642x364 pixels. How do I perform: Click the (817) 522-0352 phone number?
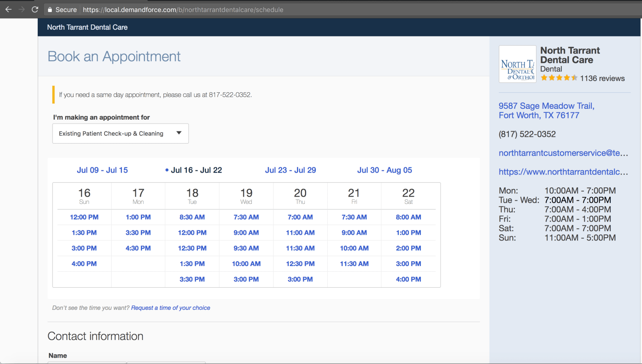(x=527, y=134)
